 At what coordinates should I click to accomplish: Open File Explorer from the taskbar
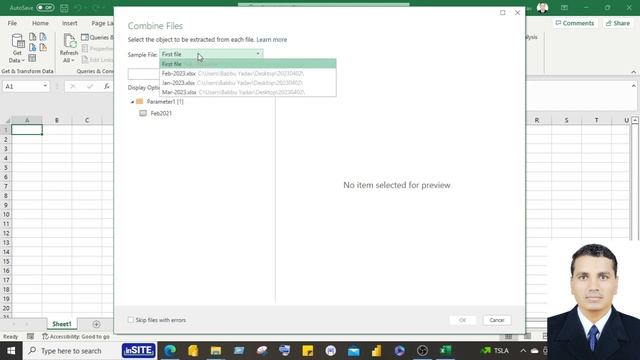coord(216,351)
